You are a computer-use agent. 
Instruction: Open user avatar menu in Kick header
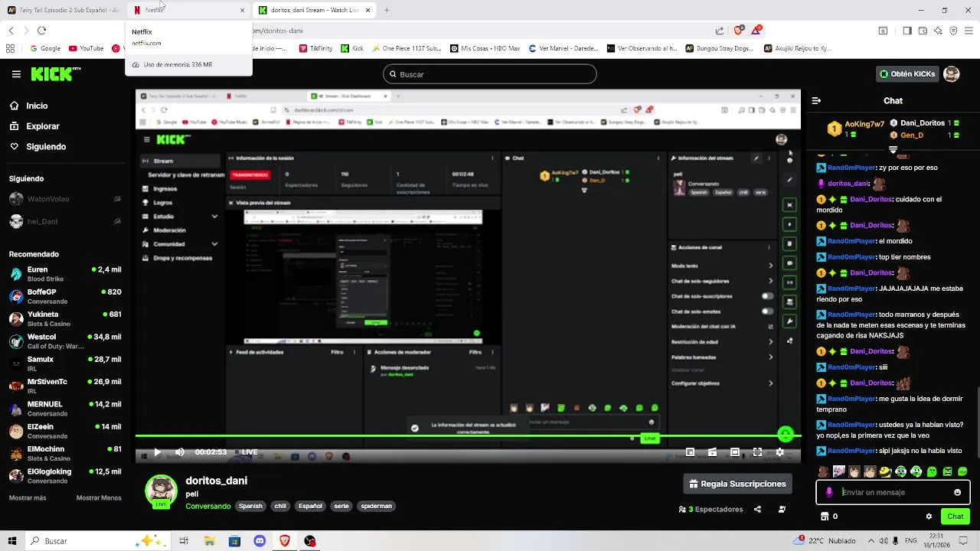point(951,74)
